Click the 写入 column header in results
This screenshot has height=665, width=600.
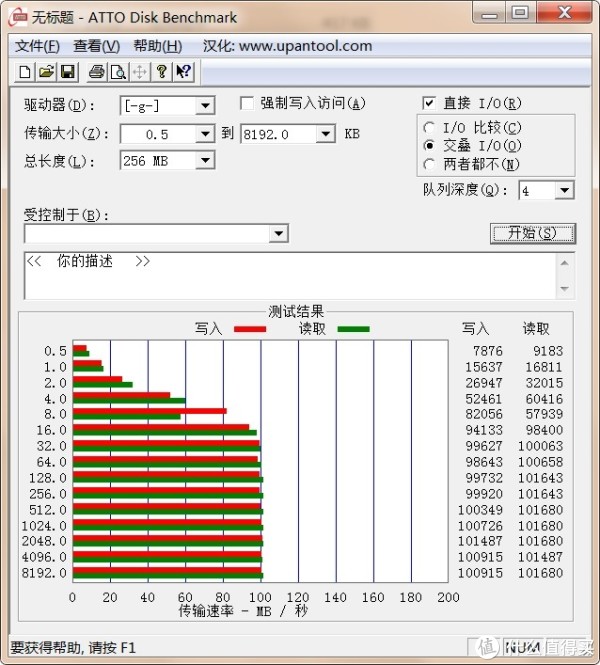[x=475, y=329]
